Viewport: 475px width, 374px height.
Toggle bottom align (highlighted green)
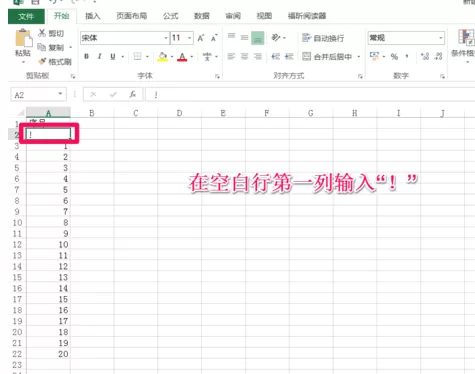point(258,38)
